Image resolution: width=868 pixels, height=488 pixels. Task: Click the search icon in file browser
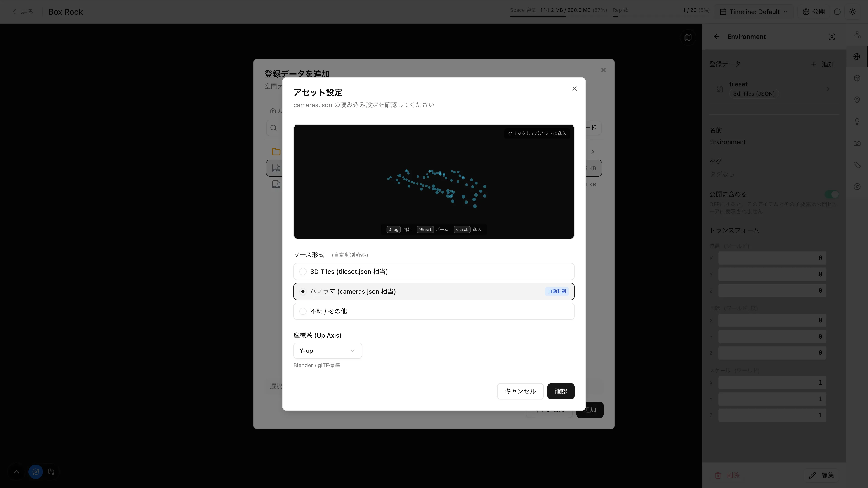(274, 128)
